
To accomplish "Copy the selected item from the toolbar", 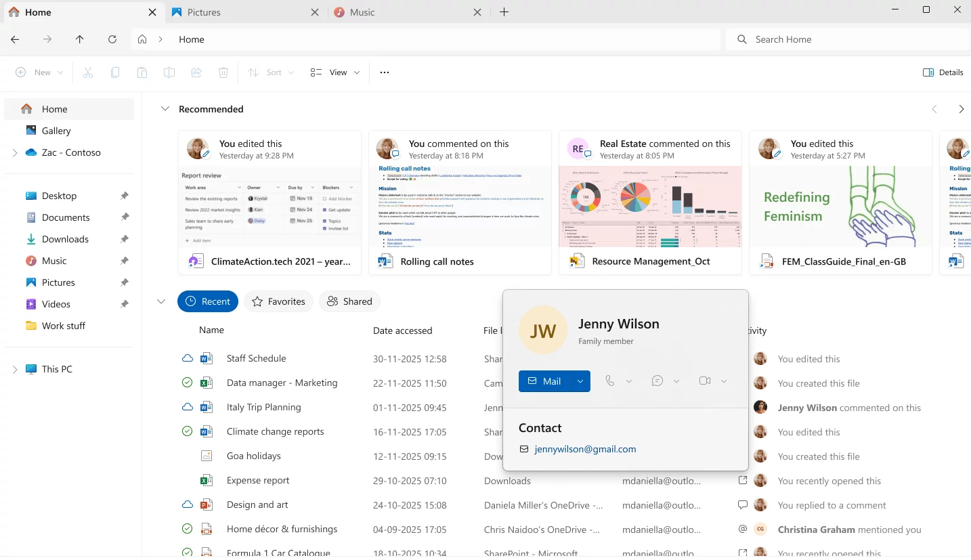I will pos(114,72).
